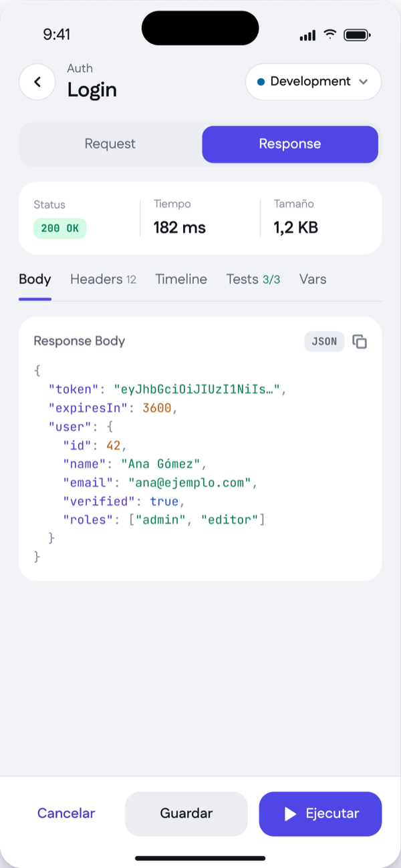Screen dimensions: 401x868
Task: Select the Response segment
Action: 290,144
